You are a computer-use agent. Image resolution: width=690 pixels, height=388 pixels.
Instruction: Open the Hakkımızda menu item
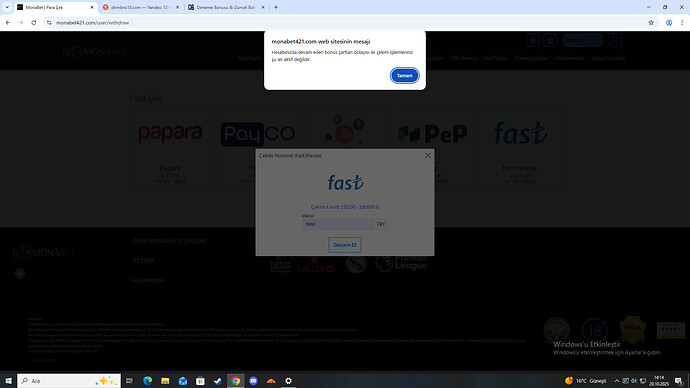pos(570,58)
